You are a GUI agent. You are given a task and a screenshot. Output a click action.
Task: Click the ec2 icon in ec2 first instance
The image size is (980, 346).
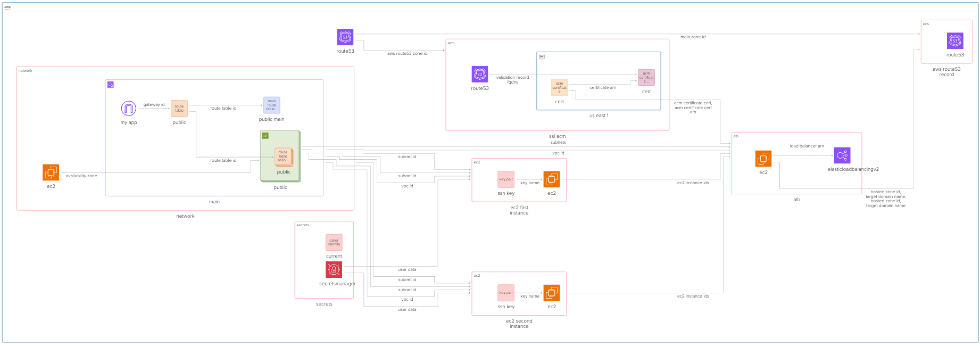point(551,179)
